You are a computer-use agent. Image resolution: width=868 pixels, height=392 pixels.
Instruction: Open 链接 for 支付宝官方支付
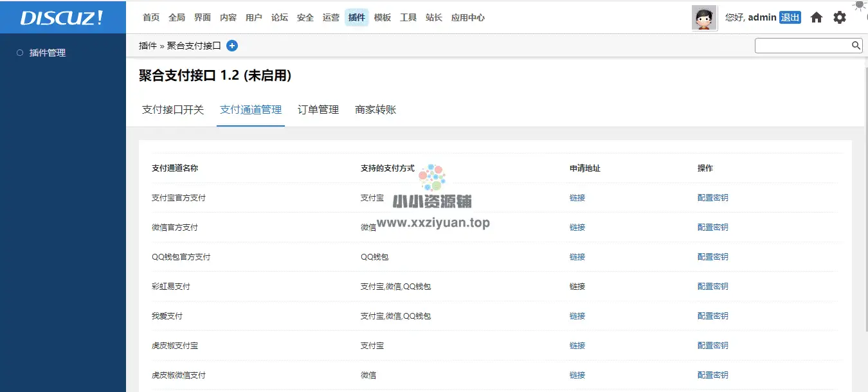577,198
